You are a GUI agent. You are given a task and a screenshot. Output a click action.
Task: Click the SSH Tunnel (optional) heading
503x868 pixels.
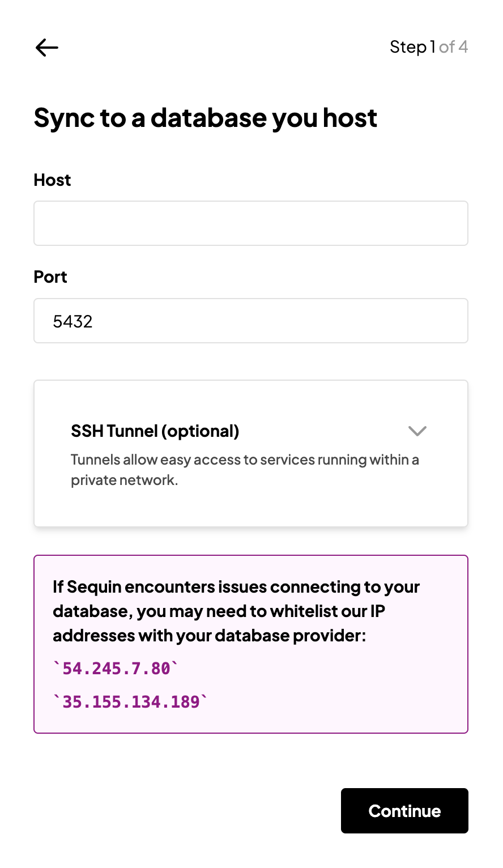click(x=155, y=431)
